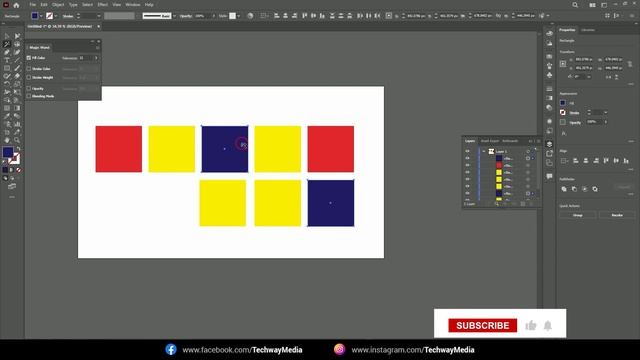Click the Fill swatch in Properties Appearance
This screenshot has width=640, height=360.
[x=563, y=103]
